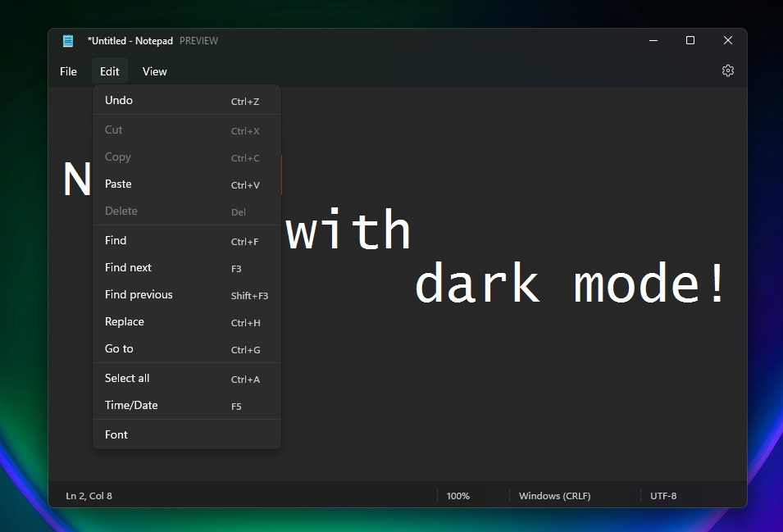
Task: Click the cursor position indicator Ln 2, Col 8
Action: 89,496
